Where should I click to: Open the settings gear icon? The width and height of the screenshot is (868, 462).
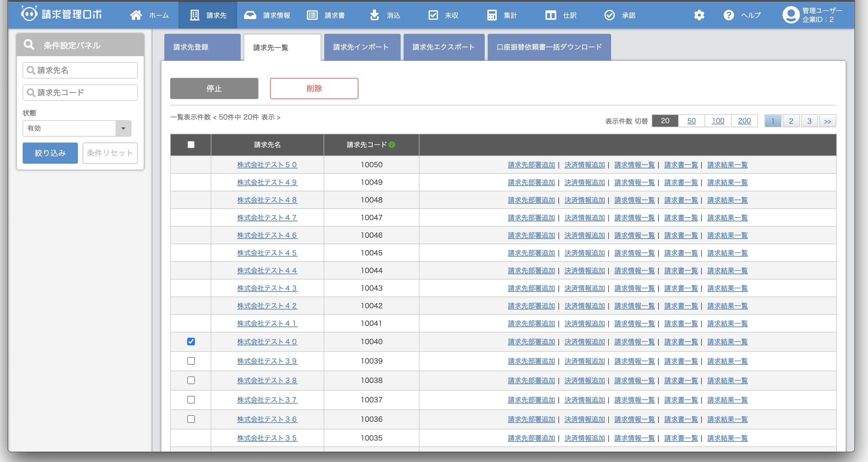[x=699, y=15]
